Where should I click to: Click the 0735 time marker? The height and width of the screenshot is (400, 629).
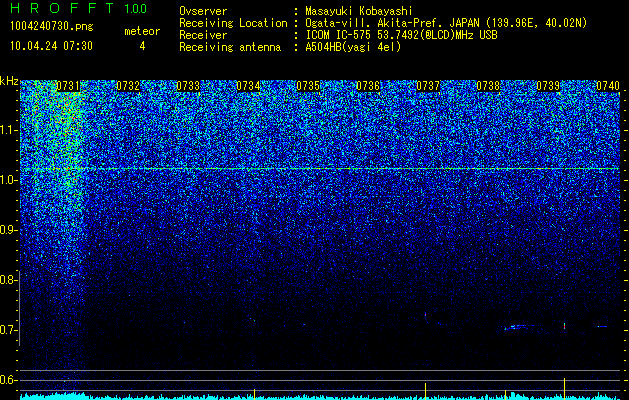[308, 86]
